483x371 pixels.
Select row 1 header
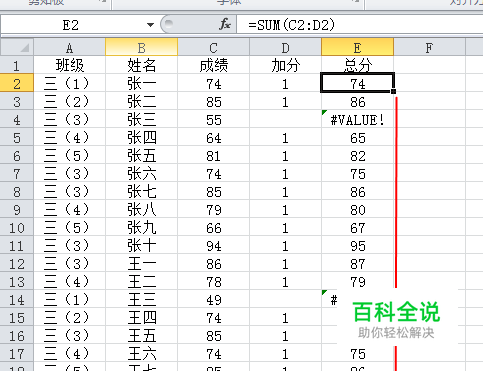point(17,65)
